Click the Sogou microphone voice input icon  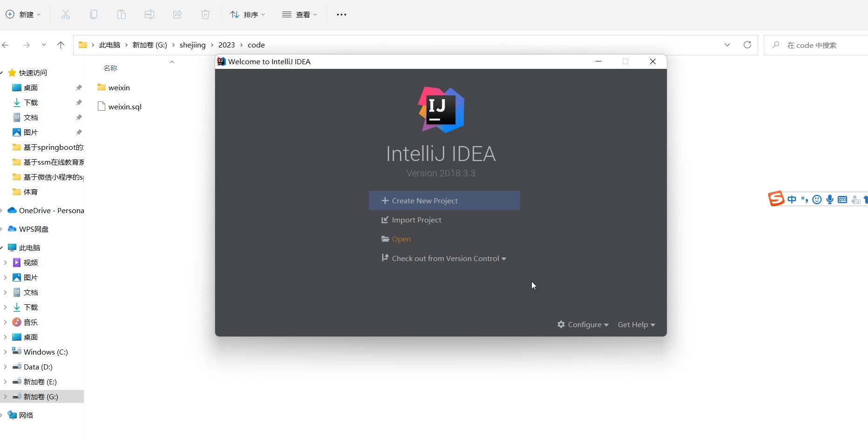pos(830,200)
